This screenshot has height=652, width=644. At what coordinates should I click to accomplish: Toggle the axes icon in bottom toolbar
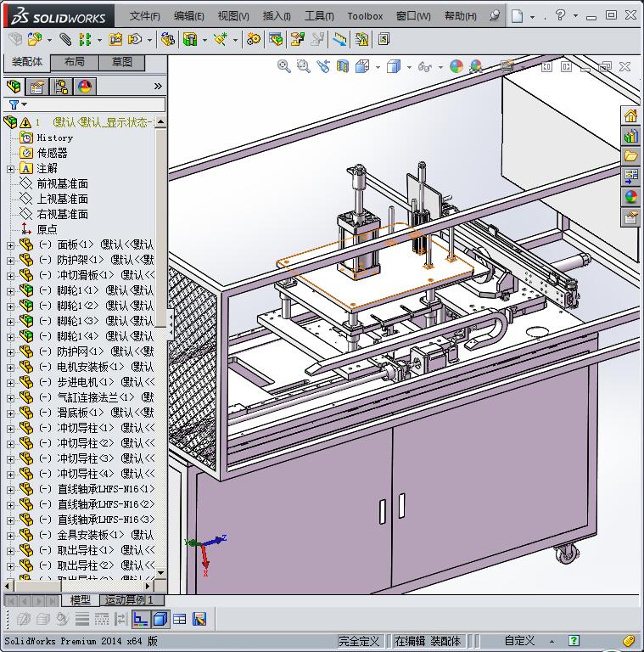(x=141, y=619)
